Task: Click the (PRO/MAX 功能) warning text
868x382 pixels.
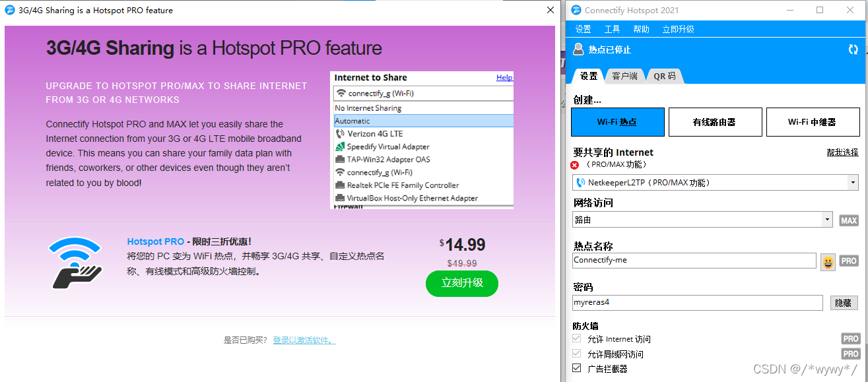Action: [x=617, y=164]
